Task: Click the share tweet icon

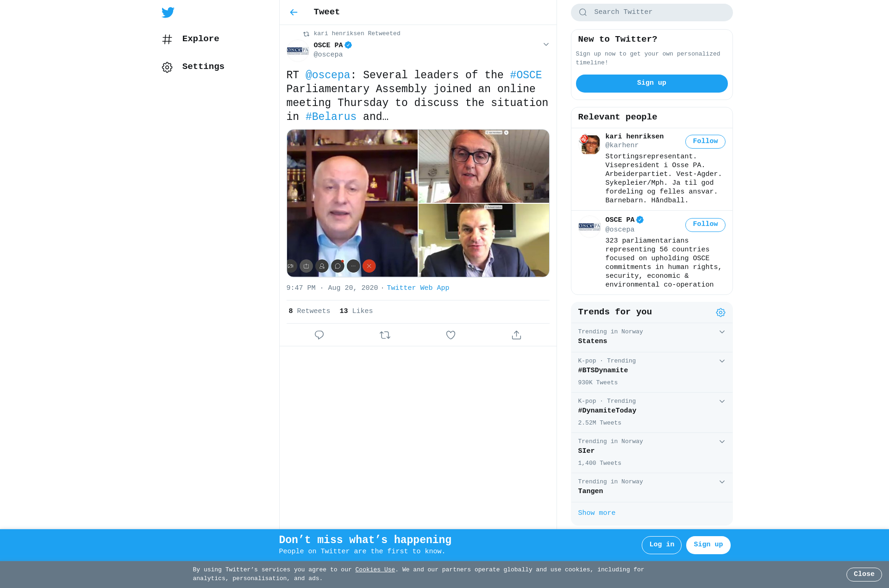Action: point(516,335)
